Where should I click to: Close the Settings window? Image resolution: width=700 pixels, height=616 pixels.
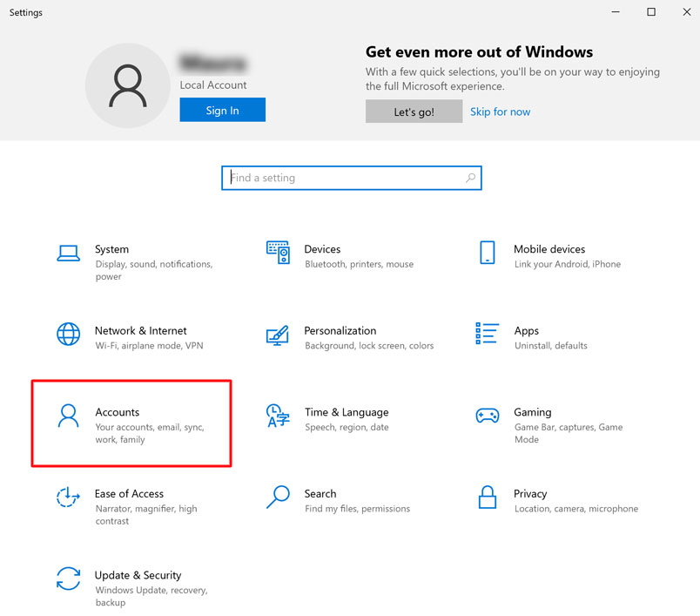(687, 12)
